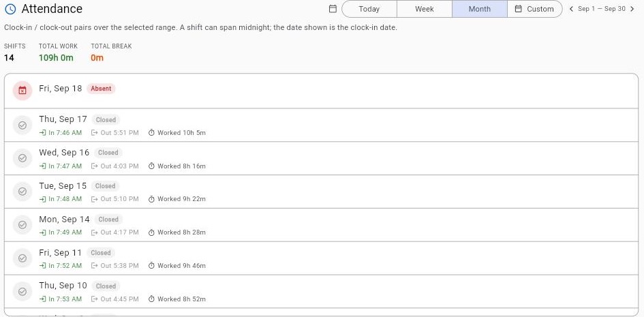Viewport: 644px width, 317px height.
Task: Select the Fri, Sep 11 shift date
Action: click(x=61, y=252)
